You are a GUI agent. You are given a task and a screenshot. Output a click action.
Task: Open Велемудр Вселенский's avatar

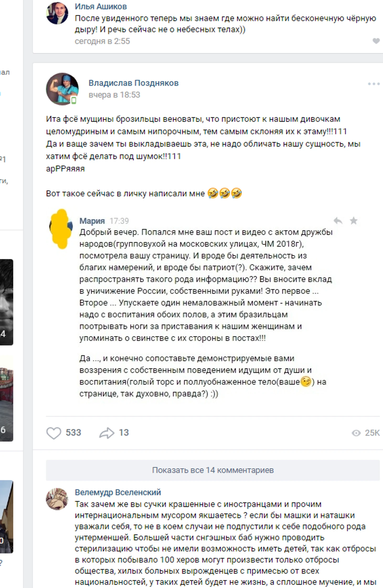click(57, 499)
